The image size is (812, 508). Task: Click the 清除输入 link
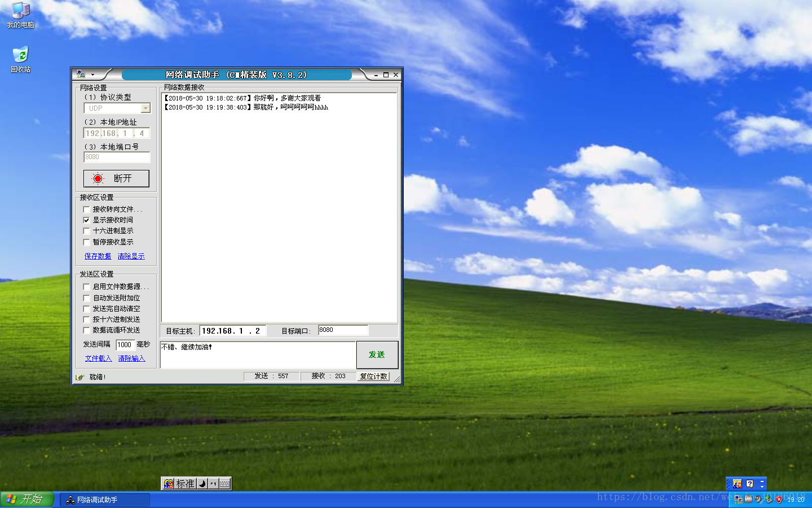131,358
